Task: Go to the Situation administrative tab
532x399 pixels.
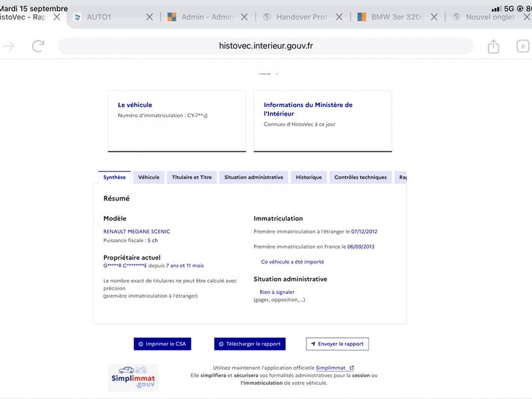Action: coord(254,177)
